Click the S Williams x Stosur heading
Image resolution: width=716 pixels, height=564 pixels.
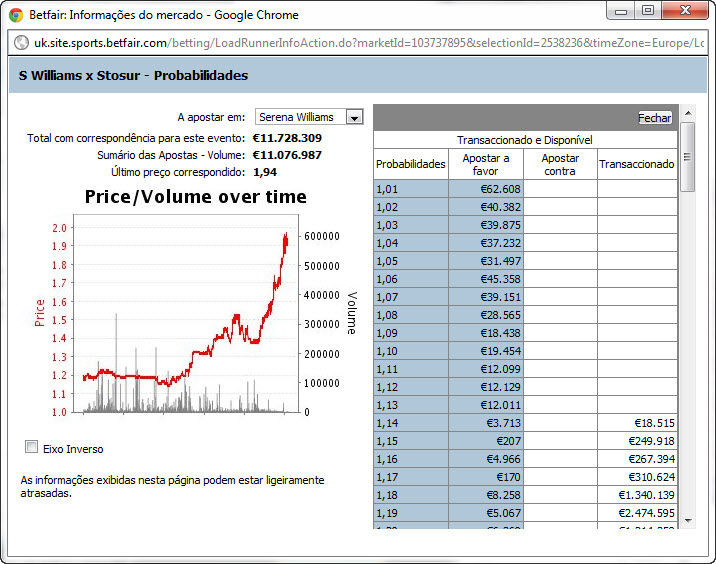pos(133,75)
